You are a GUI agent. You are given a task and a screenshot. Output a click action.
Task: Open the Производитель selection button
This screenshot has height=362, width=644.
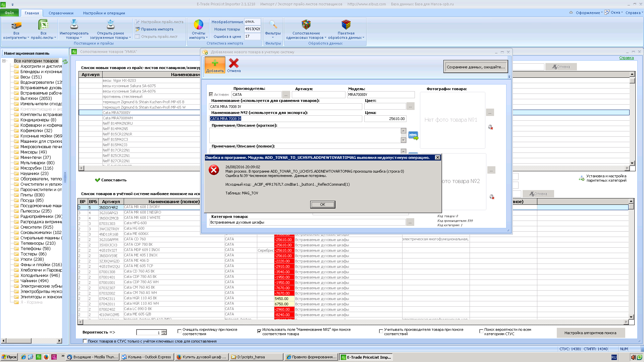coord(286,95)
